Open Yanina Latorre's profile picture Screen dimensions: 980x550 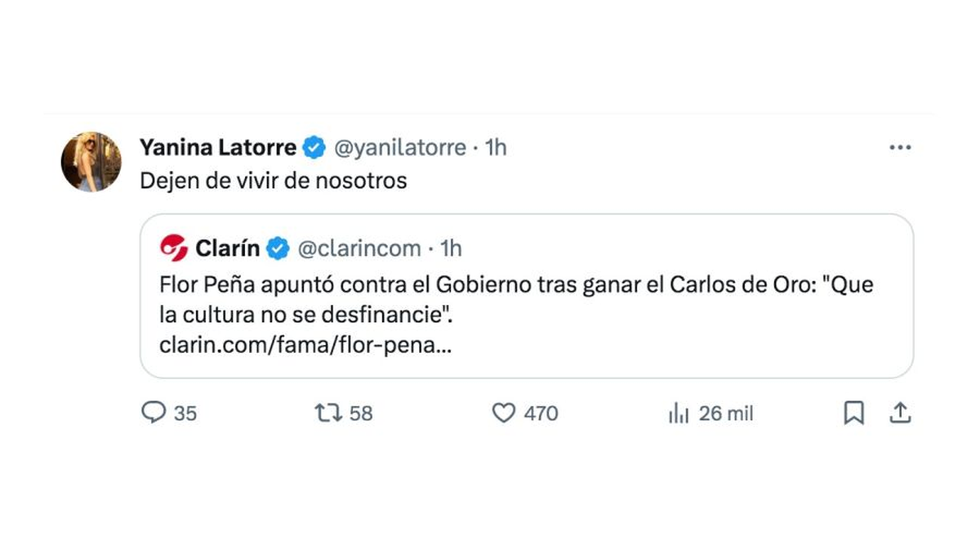[x=91, y=161]
